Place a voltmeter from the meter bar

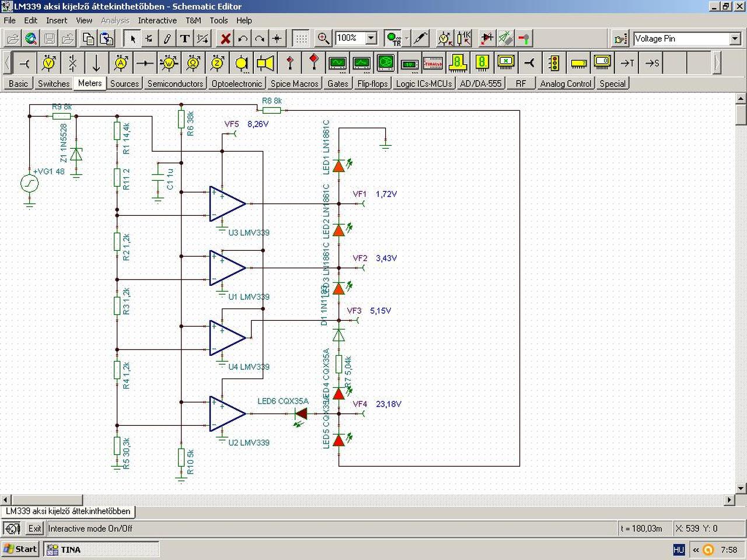[x=50, y=62]
